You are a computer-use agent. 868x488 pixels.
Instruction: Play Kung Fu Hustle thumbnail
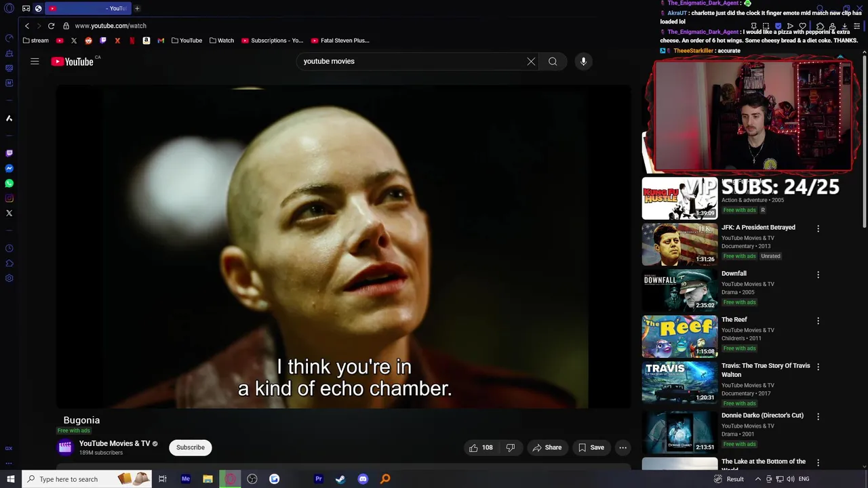point(679,199)
